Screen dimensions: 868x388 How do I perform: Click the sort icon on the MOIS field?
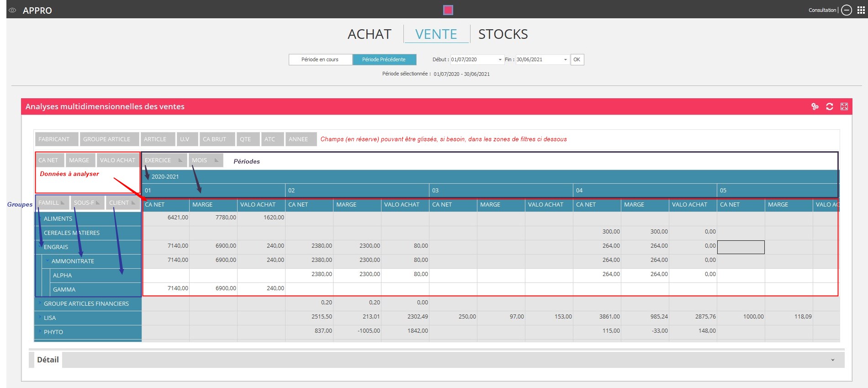click(216, 160)
